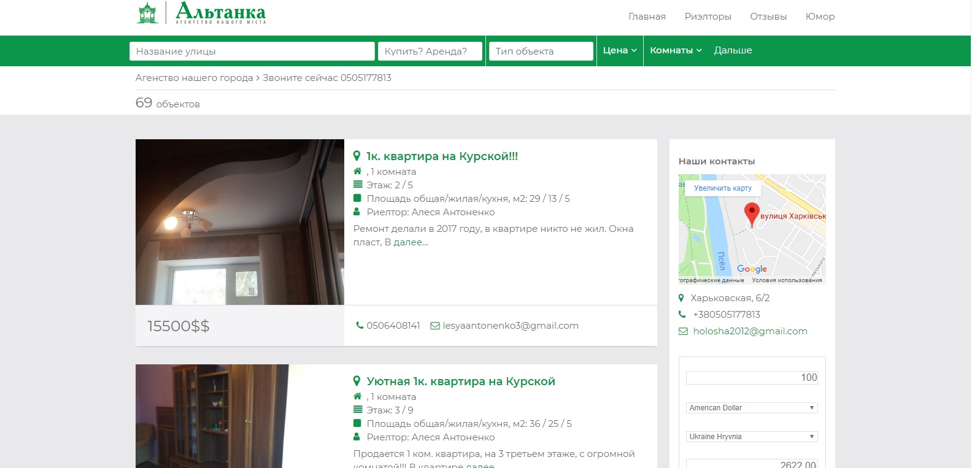980x468 pixels.
Task: Click the envelope icon beside holosha2012@gmail.com
Action: [x=683, y=331]
